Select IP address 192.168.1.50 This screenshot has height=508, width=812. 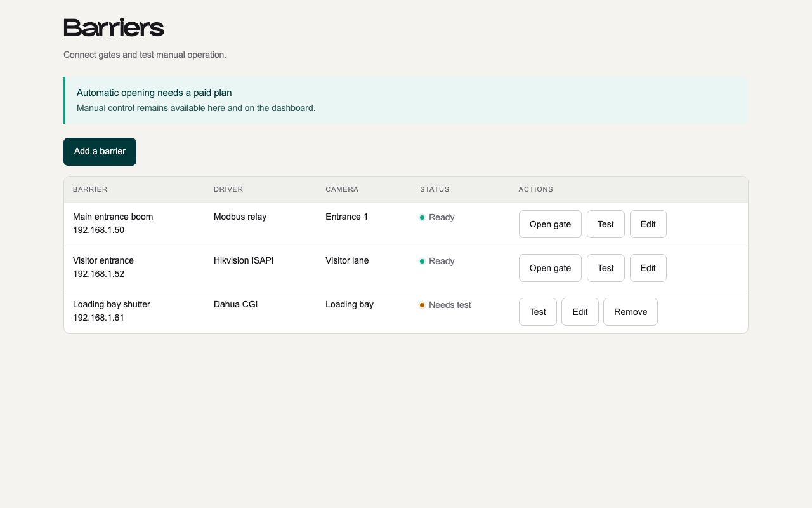[x=98, y=230]
